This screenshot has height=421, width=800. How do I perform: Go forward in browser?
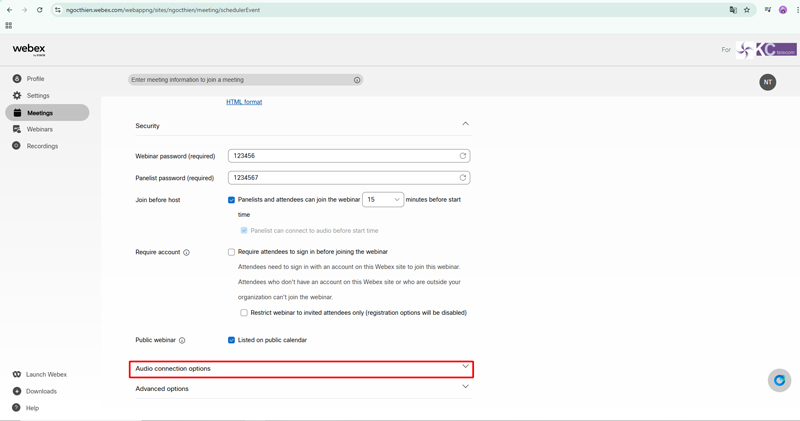(24, 10)
